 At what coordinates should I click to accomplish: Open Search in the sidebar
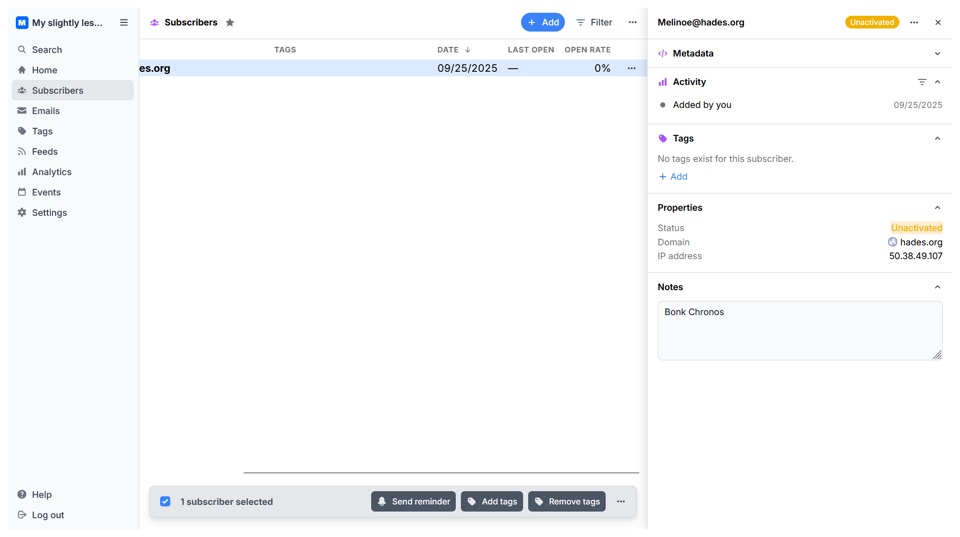(x=72, y=50)
